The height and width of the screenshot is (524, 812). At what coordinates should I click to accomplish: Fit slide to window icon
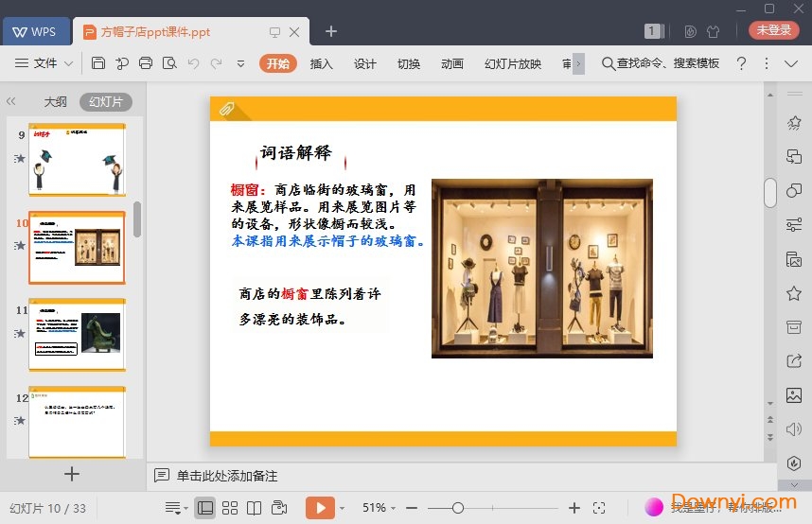click(x=599, y=508)
